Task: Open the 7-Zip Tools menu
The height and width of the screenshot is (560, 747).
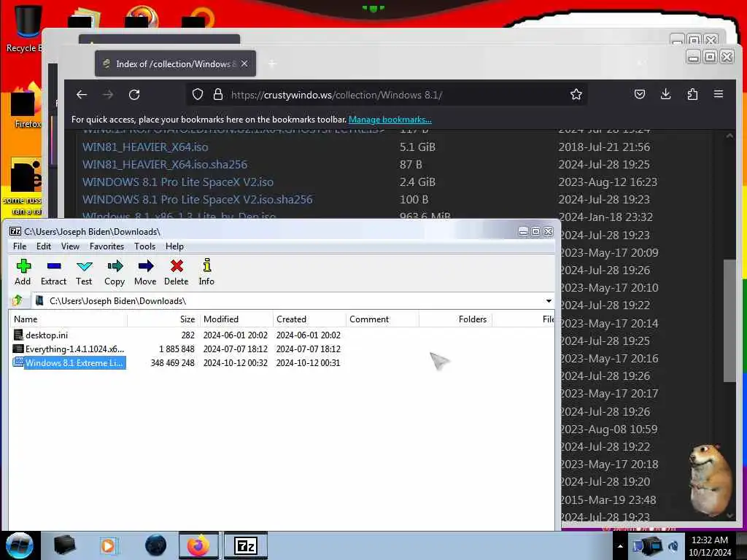Action: 144,246
